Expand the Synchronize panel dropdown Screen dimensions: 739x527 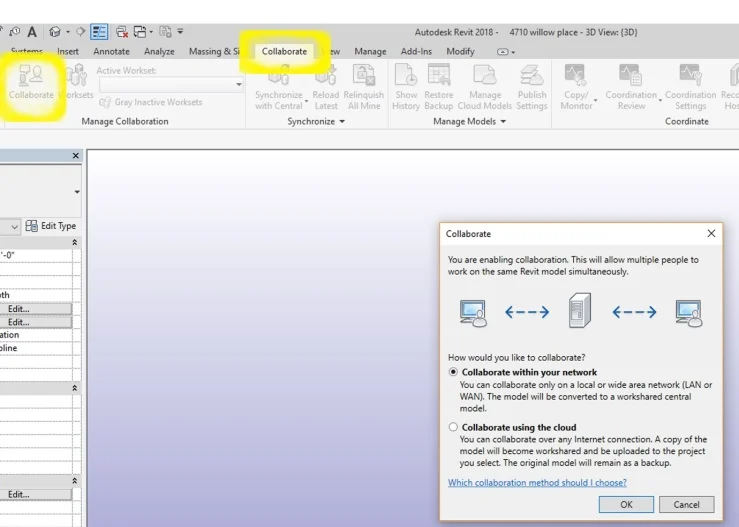point(342,122)
